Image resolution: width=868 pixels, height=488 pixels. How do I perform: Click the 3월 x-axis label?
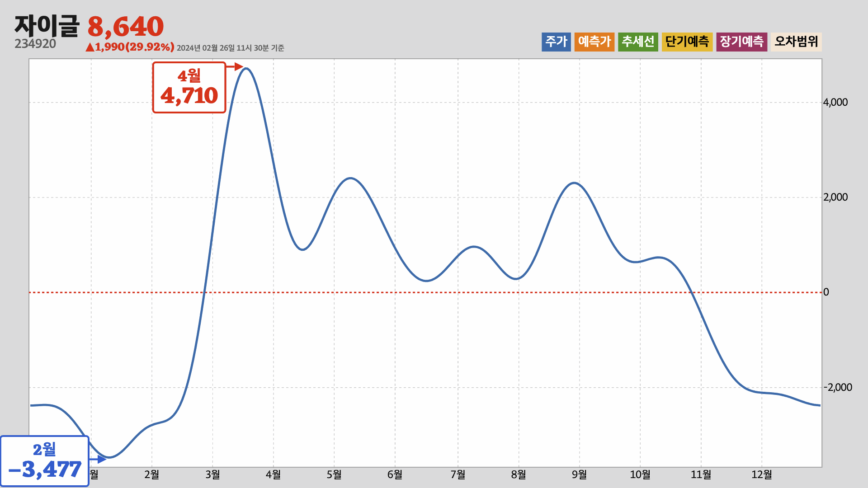coord(212,474)
